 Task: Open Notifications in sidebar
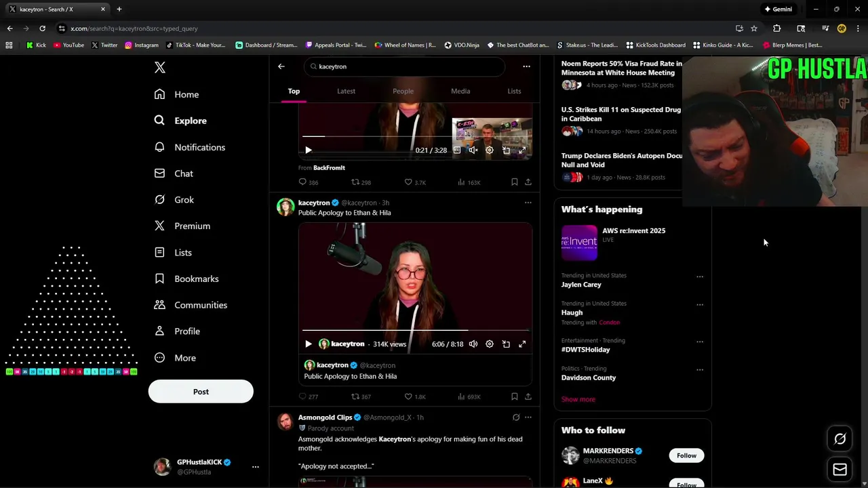point(189,147)
